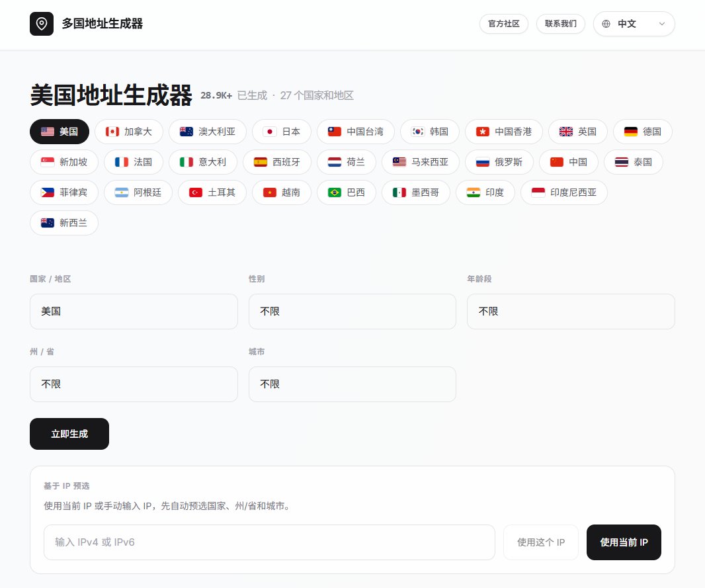Click the 墨西哥 flag icon
Image resolution: width=705 pixels, height=588 pixels.
click(x=399, y=192)
